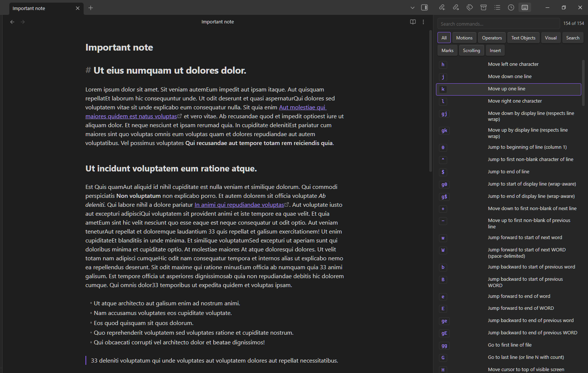Open a new tab with plus icon
This screenshot has height=373, width=588.
[x=91, y=8]
